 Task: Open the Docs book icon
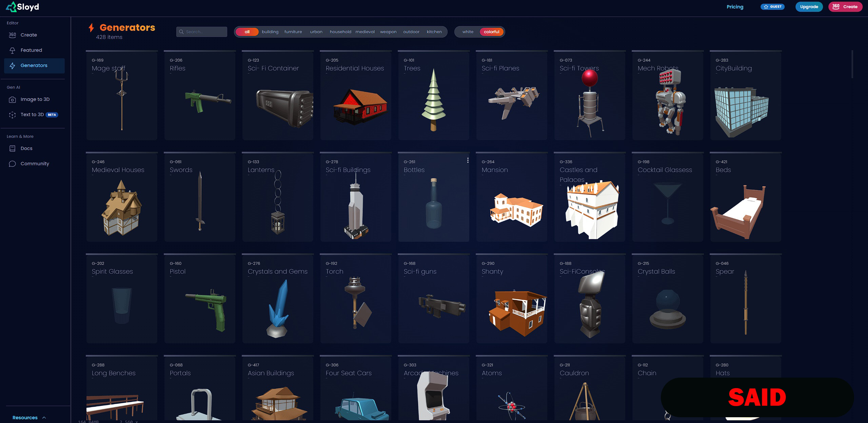pyautogui.click(x=13, y=148)
